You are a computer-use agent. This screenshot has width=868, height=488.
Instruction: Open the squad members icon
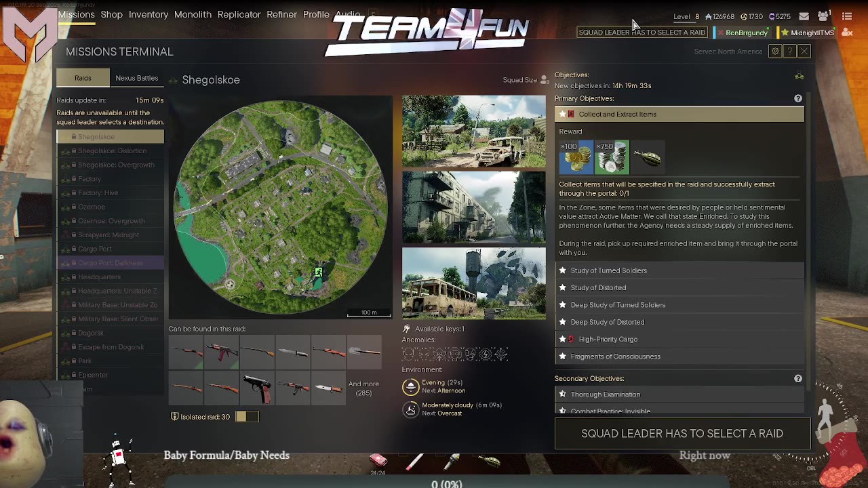(x=823, y=16)
